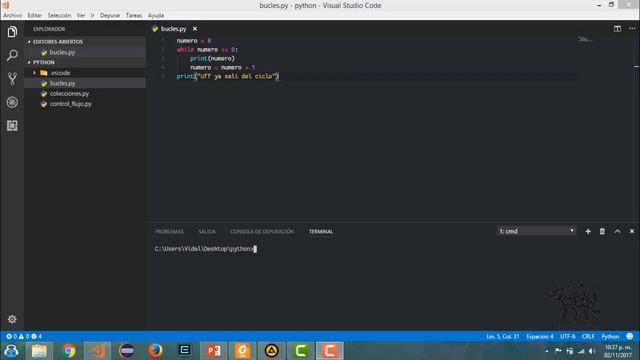This screenshot has width=640, height=360.
Task: Select the bucles.py editor tab
Action: [174, 29]
